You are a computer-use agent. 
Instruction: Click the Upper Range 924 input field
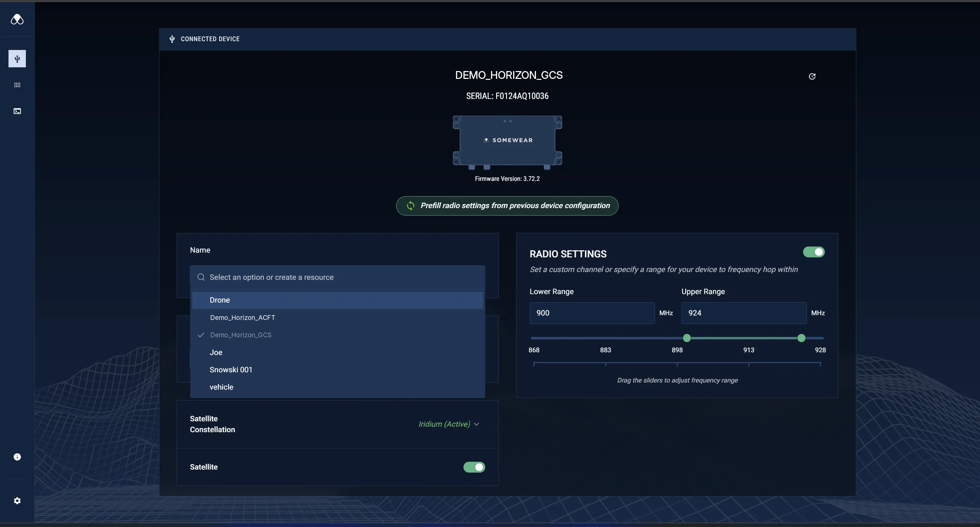[744, 313]
